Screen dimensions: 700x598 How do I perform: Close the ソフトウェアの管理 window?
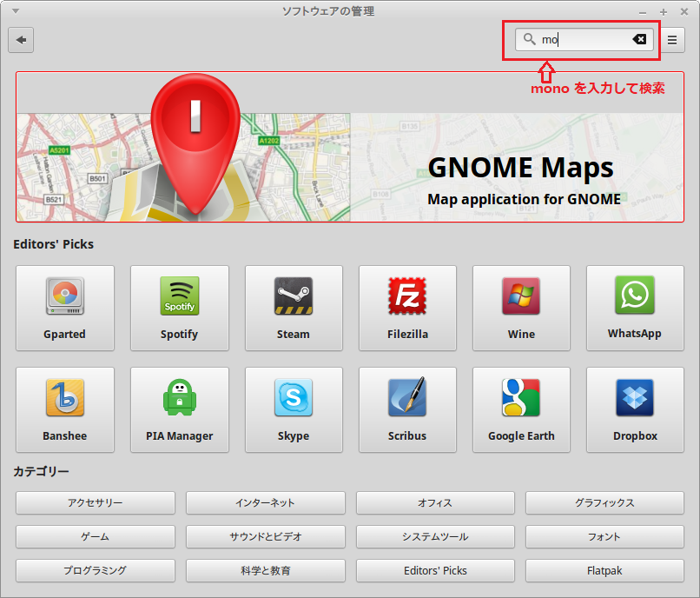pos(683,12)
